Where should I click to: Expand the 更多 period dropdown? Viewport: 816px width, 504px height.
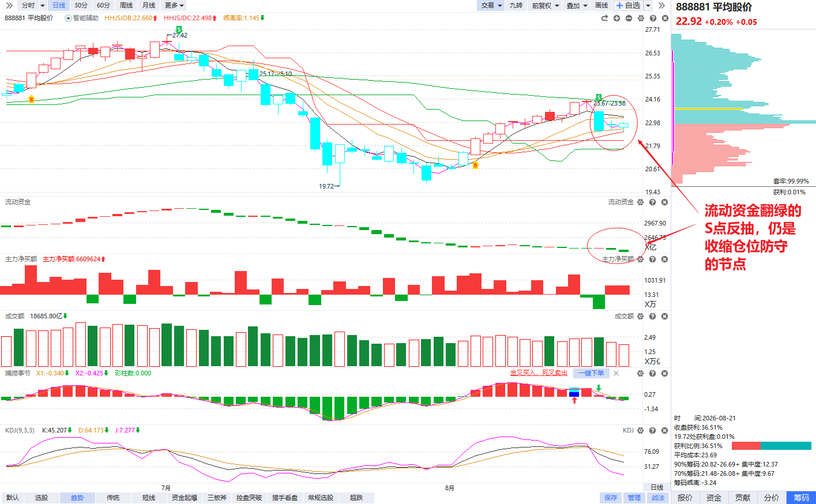coord(174,5)
